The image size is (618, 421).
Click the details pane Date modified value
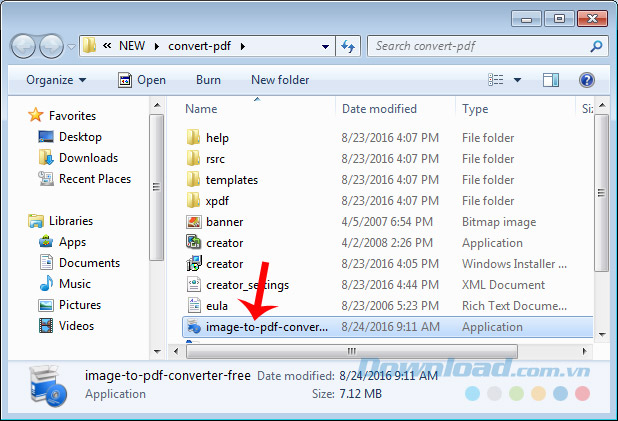click(389, 375)
